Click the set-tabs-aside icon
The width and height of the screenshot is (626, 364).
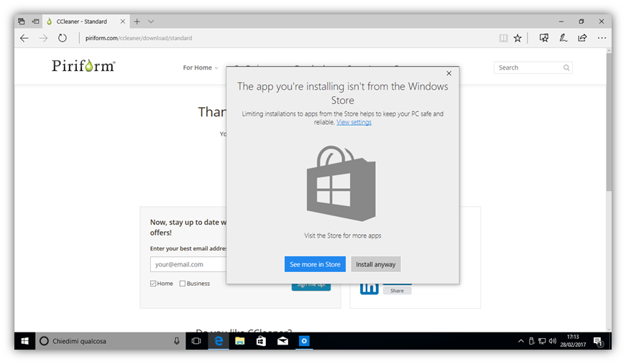click(35, 22)
